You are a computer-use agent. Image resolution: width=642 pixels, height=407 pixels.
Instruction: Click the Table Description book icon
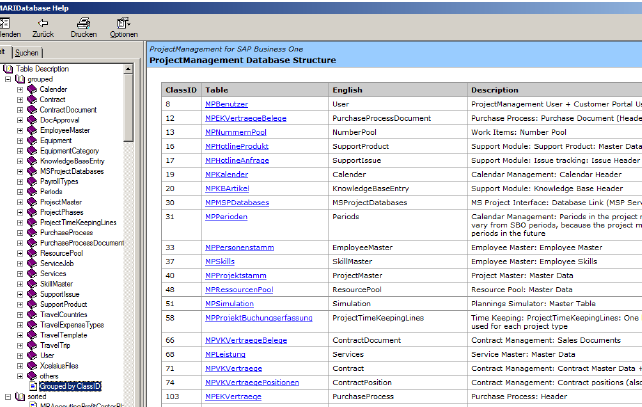10,68
